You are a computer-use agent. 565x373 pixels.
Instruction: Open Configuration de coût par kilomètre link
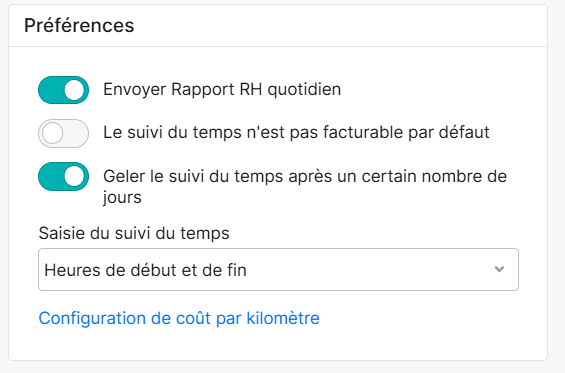[179, 318]
